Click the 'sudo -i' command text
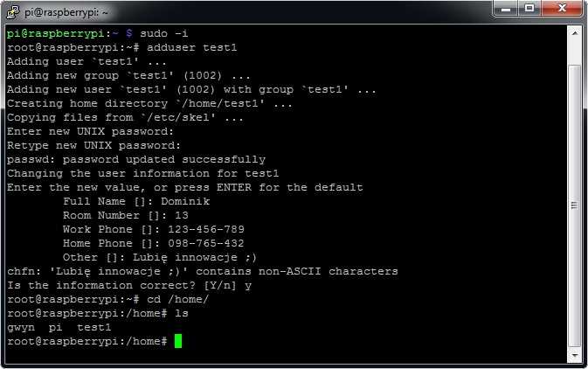Viewport: 588px width, 369px height. (x=164, y=34)
